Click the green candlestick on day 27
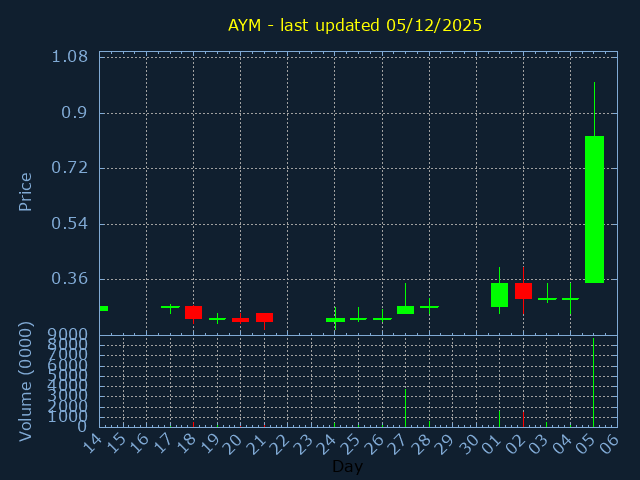 [x=405, y=310]
